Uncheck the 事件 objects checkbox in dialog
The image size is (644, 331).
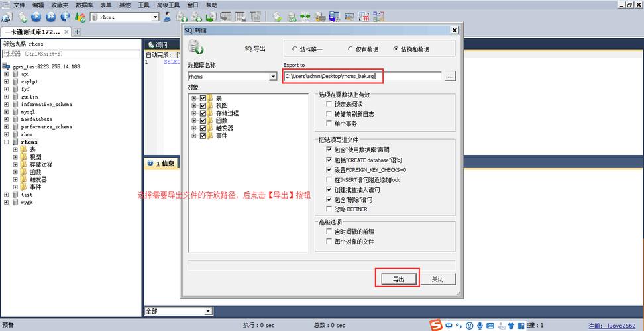pyautogui.click(x=203, y=136)
